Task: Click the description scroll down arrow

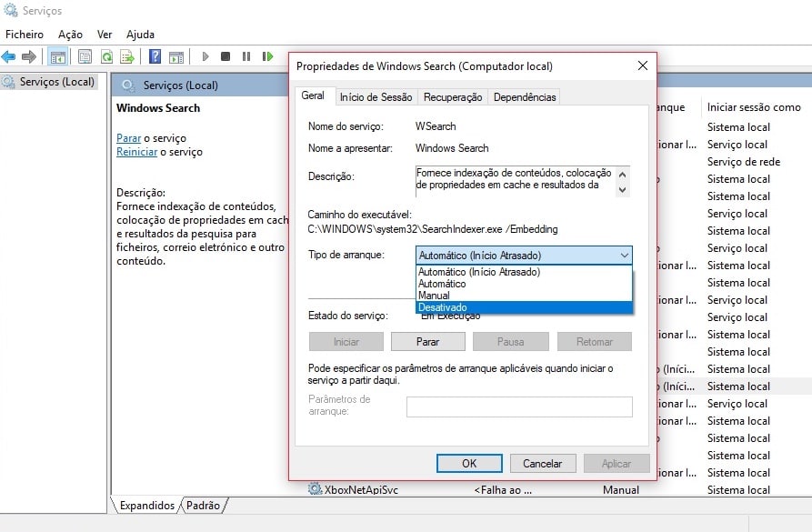Action: tap(623, 189)
